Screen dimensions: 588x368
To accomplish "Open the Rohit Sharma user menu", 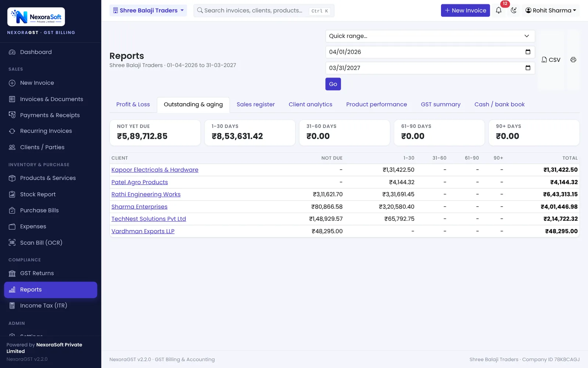I will [551, 10].
